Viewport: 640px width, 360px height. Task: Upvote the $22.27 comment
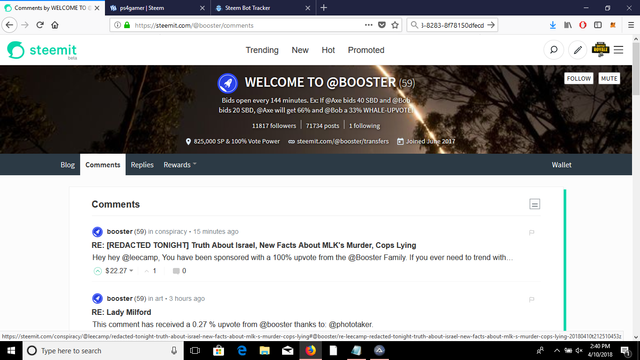(98, 271)
